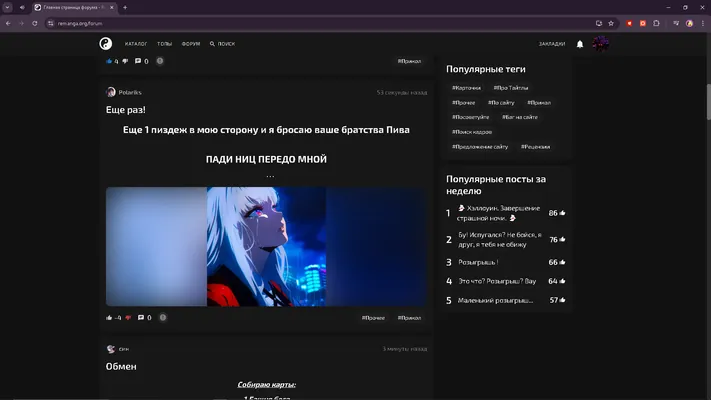Select popular tag #По сайту
Viewport: 711px width, 400px height.
(x=501, y=103)
